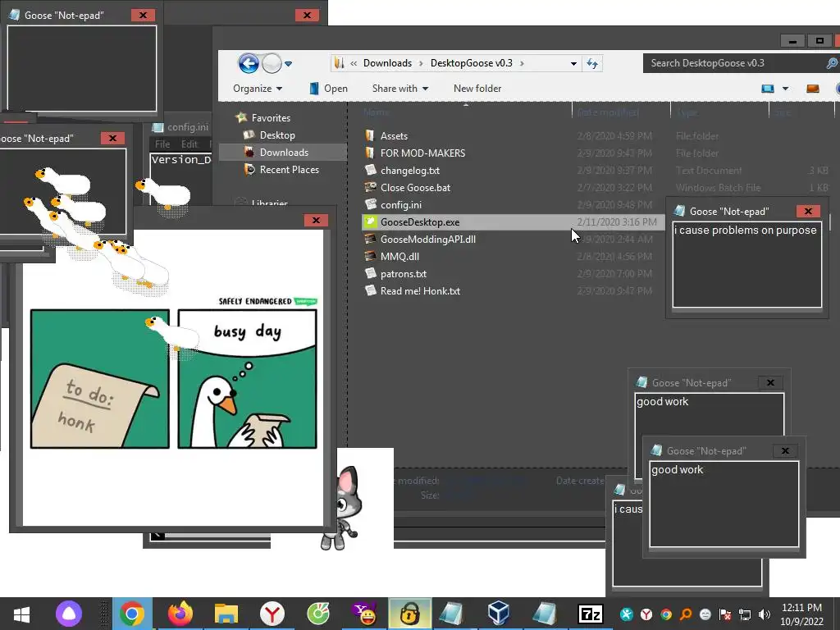Click the New folder button
840x630 pixels.
click(x=477, y=89)
